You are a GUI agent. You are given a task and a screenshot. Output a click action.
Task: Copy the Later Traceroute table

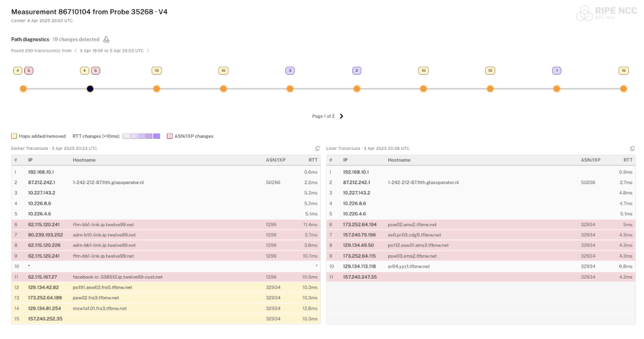632,149
